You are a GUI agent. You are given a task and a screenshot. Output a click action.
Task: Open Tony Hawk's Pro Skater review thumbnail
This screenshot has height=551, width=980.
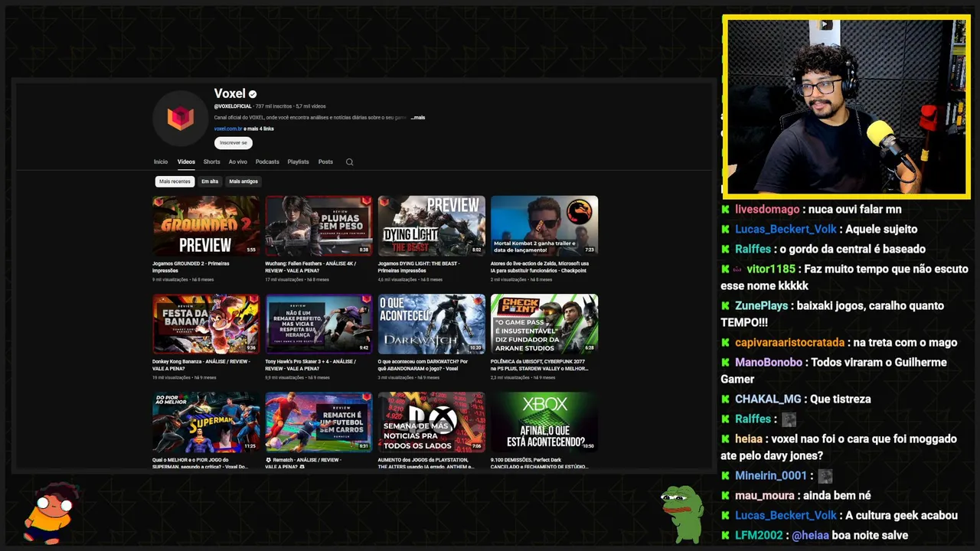[x=318, y=324]
